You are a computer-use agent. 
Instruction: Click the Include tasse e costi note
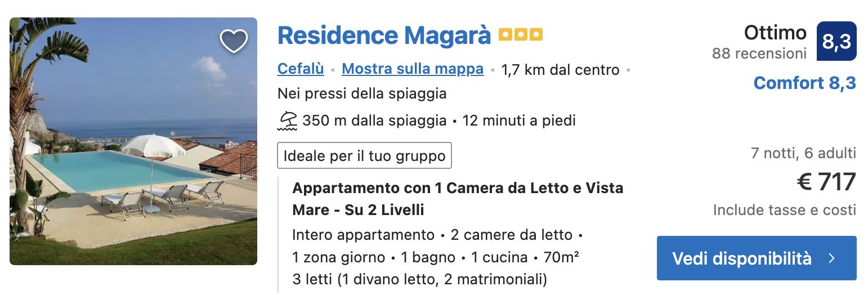[785, 210]
